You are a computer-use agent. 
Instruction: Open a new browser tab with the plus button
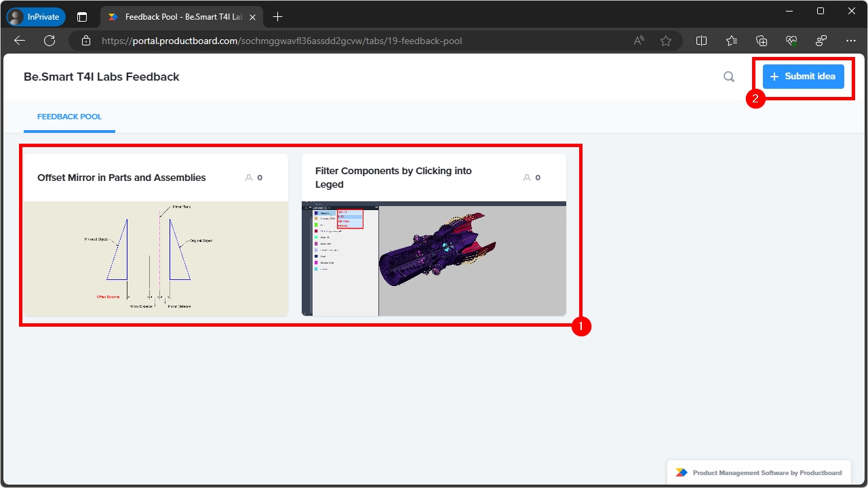tap(277, 17)
